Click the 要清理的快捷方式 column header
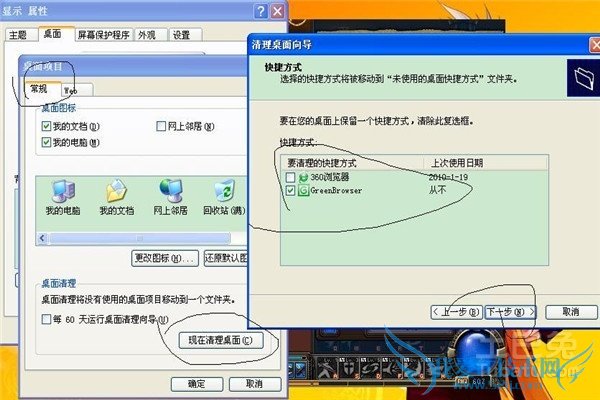Screen dimensions: 600x400 (352, 163)
